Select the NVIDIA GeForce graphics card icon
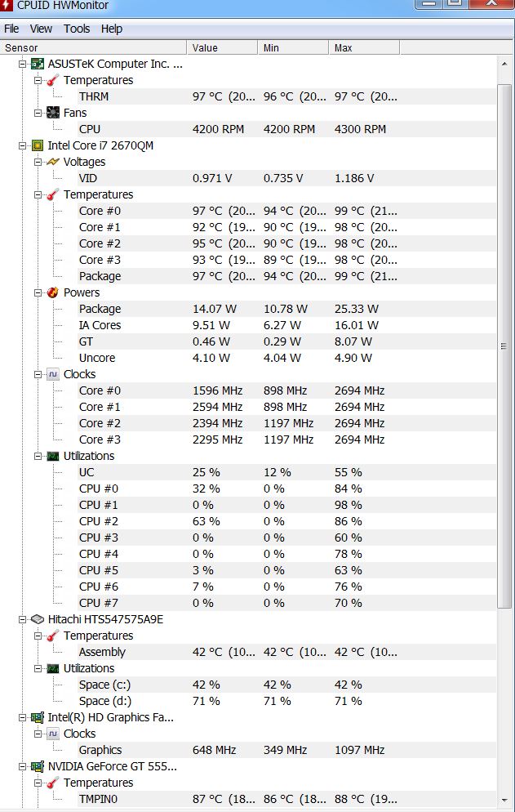 [38, 766]
